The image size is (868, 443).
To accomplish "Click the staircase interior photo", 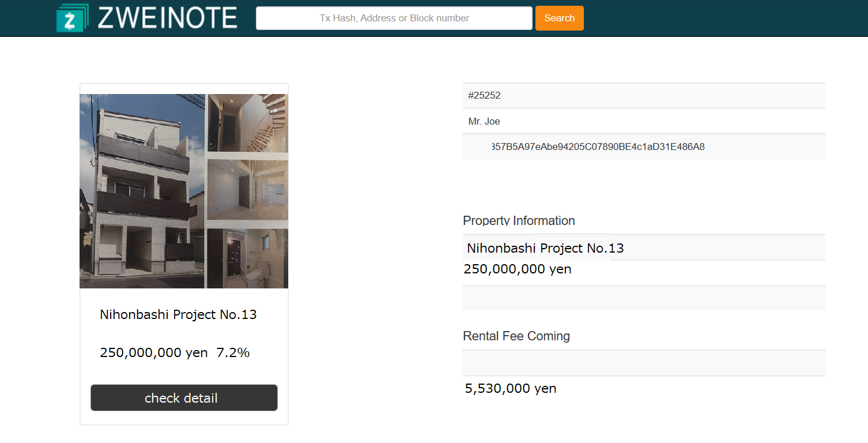I will pyautogui.click(x=248, y=123).
